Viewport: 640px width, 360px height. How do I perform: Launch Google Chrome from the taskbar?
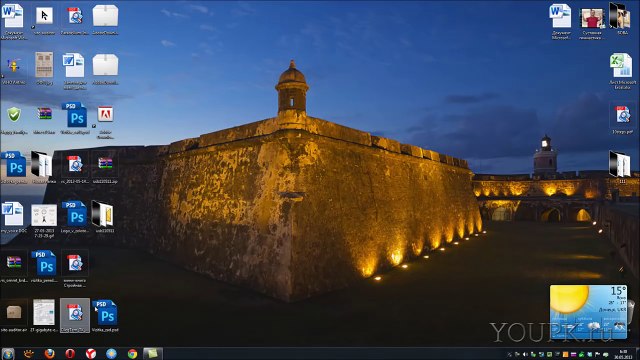(132, 353)
